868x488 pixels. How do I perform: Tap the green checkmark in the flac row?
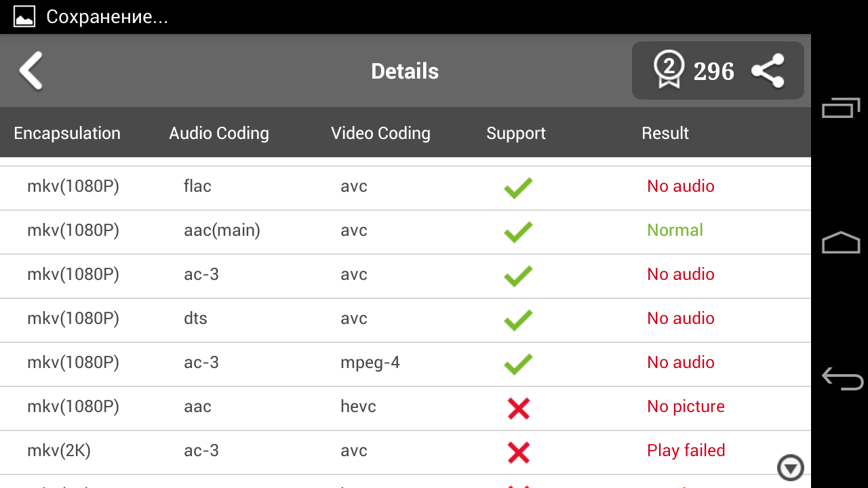coord(518,188)
